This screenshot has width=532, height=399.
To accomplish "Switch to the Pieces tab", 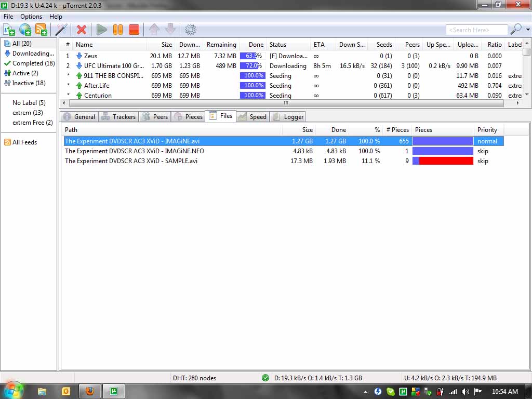I will (x=188, y=117).
